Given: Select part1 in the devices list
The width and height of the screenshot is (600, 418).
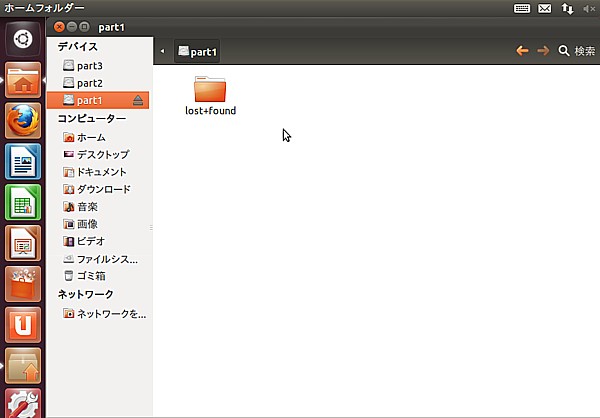Looking at the screenshot, I should [x=98, y=100].
